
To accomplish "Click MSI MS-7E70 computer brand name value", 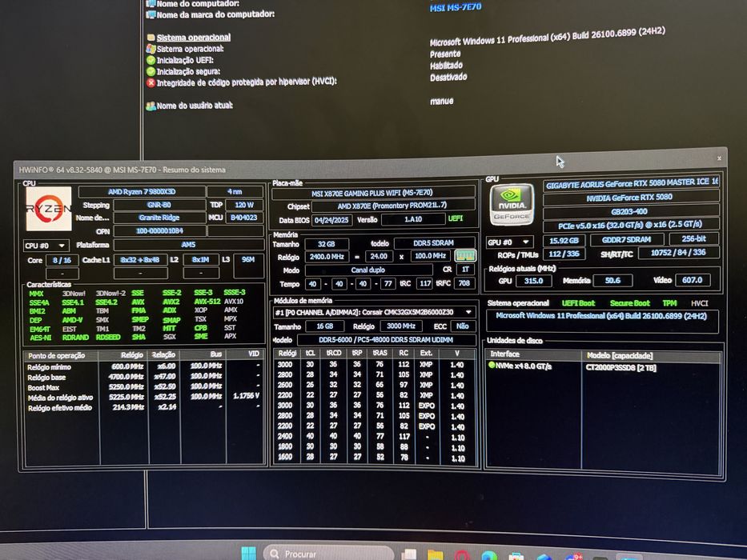I will point(456,8).
